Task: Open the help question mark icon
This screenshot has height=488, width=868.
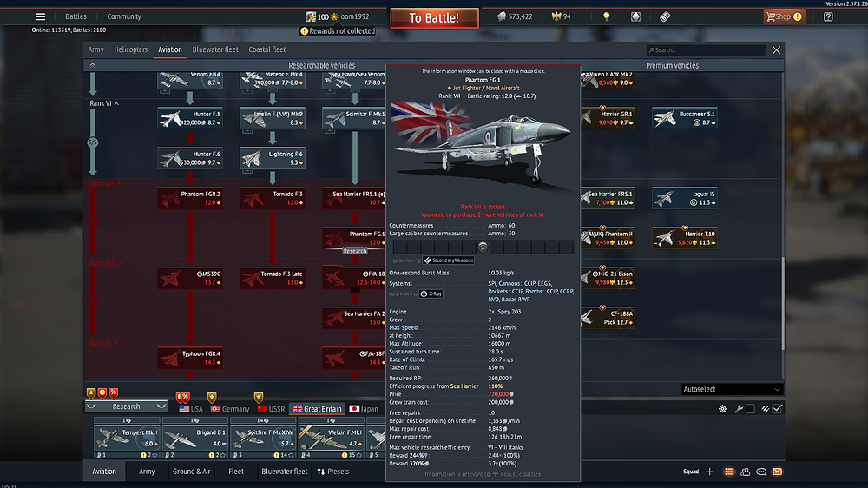Action: [828, 16]
